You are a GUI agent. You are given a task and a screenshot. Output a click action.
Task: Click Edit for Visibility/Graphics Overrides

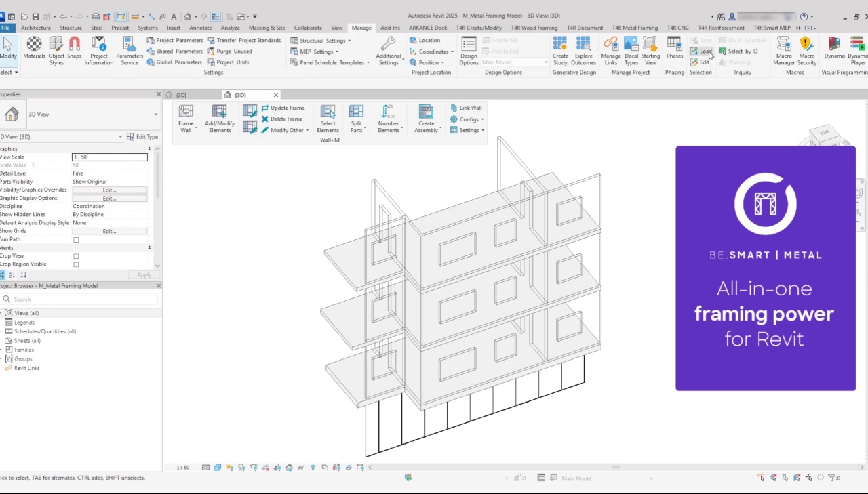[x=109, y=190]
